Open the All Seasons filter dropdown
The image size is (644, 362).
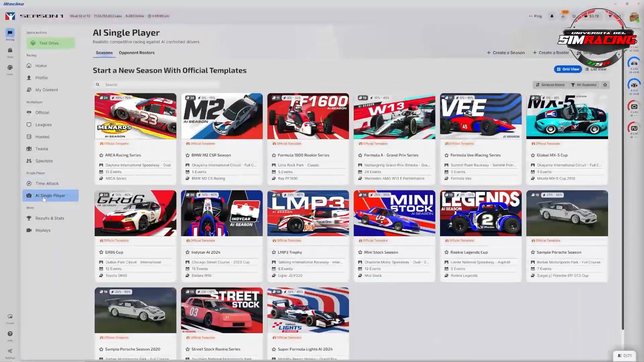[x=584, y=85]
